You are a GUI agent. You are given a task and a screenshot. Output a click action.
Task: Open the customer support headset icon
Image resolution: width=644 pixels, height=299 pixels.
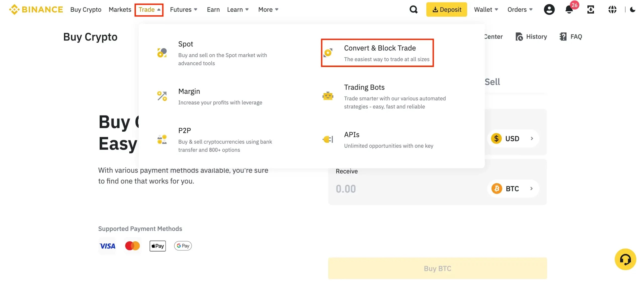625,259
